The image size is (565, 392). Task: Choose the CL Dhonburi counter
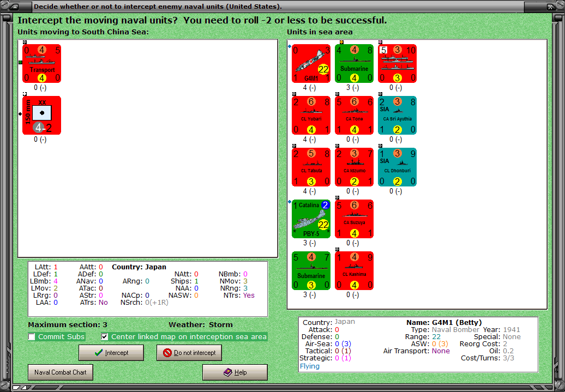coord(398,167)
